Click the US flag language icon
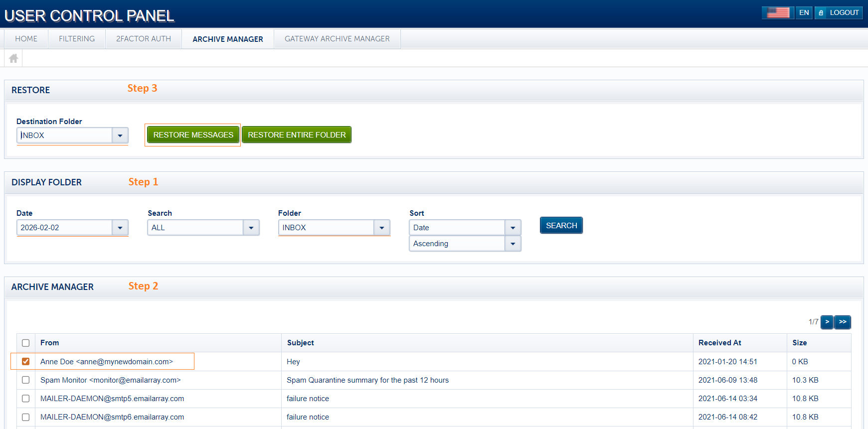 (x=778, y=12)
